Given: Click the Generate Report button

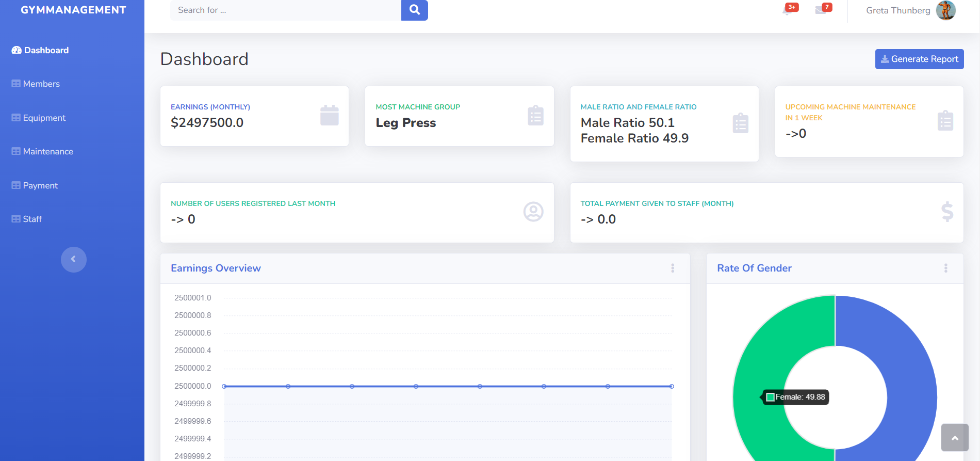Looking at the screenshot, I should pyautogui.click(x=919, y=59).
